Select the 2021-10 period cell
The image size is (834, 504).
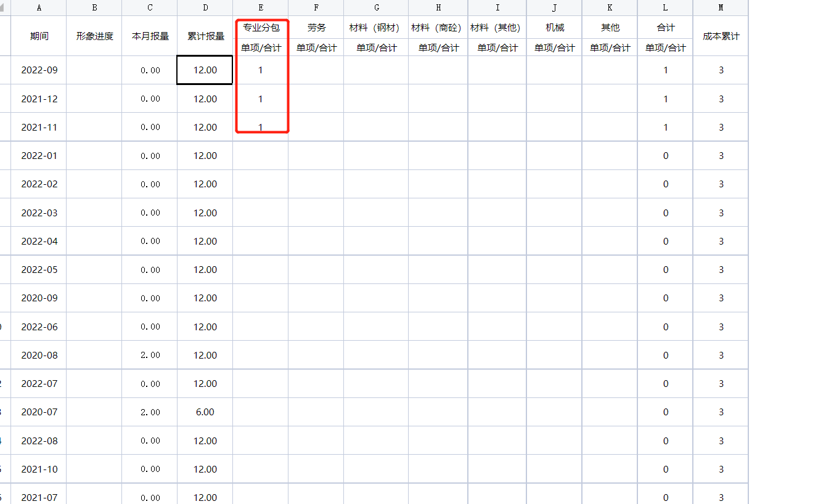coord(39,469)
